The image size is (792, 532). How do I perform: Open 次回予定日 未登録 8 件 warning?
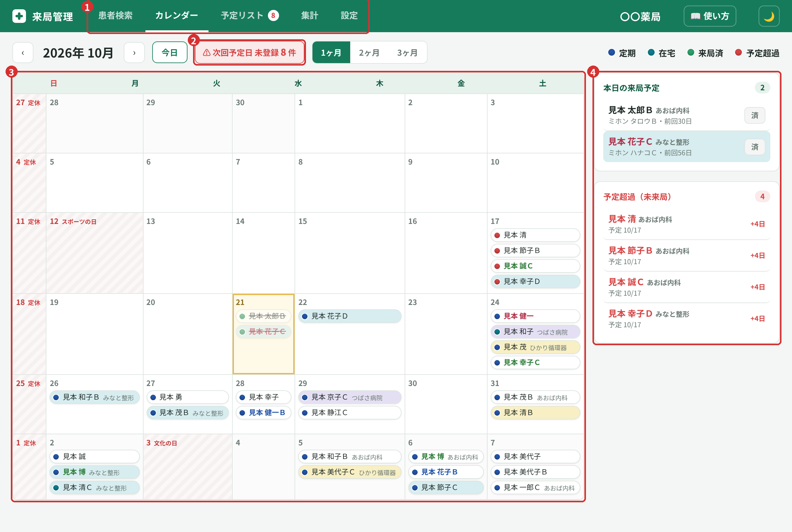249,53
